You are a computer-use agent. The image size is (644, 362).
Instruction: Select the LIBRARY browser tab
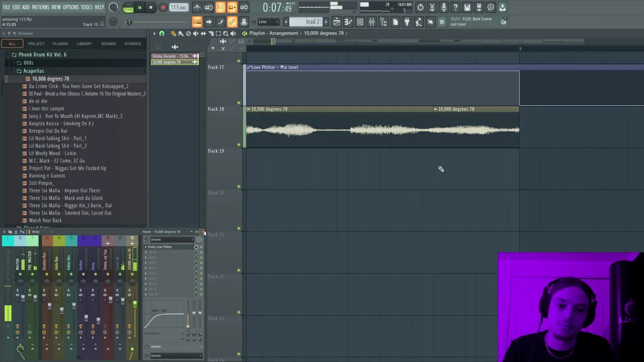tap(85, 44)
